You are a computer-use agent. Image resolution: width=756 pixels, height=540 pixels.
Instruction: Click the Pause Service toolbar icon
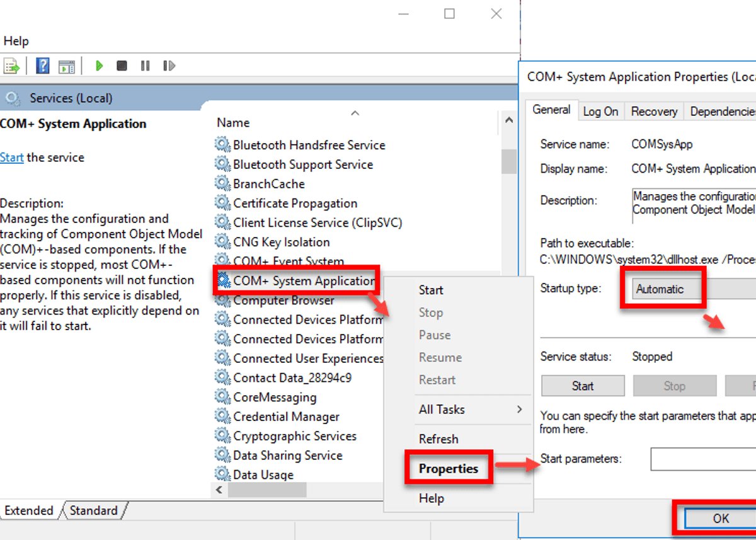(146, 66)
